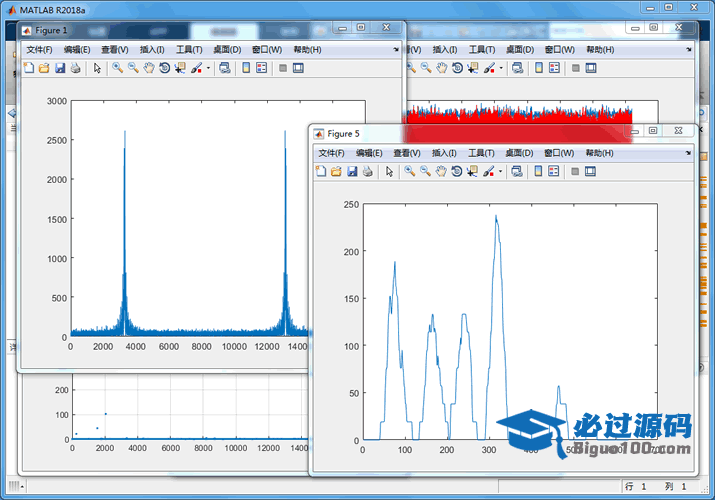Open file via folder icon in Figure 1

tap(44, 68)
